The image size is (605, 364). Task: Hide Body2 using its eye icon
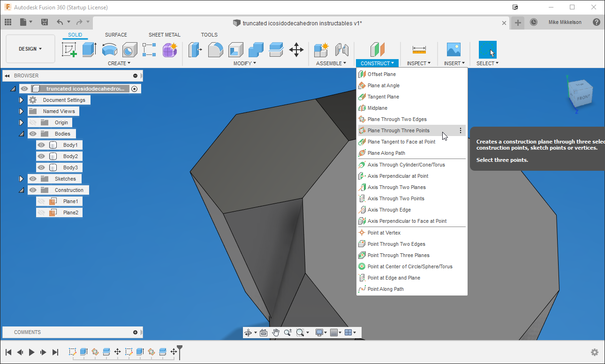point(42,156)
